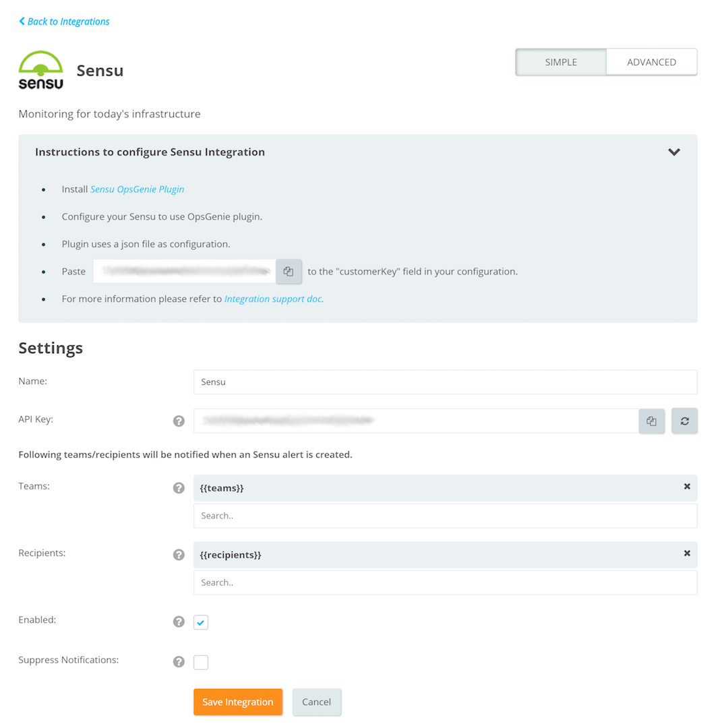Click the Cancel button
Screen dimensions: 722x728
pos(317,702)
